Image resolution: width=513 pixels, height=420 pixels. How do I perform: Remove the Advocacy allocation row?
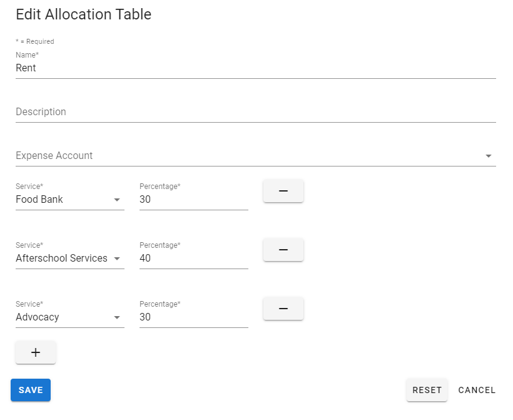click(x=283, y=309)
